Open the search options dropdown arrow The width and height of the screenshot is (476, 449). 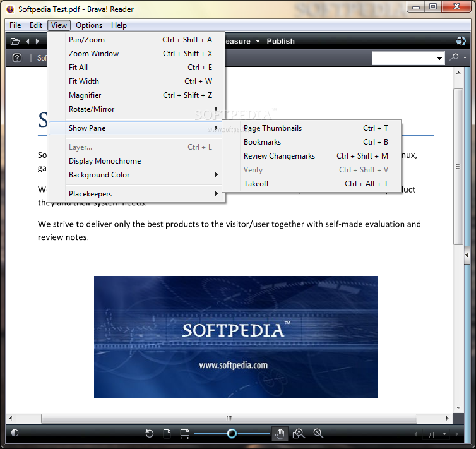tap(465, 57)
